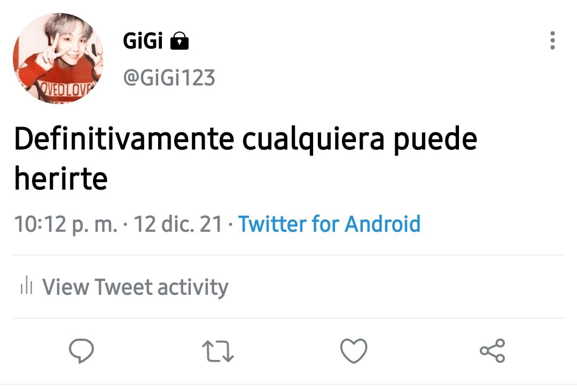Tap the @GiGi123 handle
Image resolution: width=577 pixels, height=392 pixels.
169,77
